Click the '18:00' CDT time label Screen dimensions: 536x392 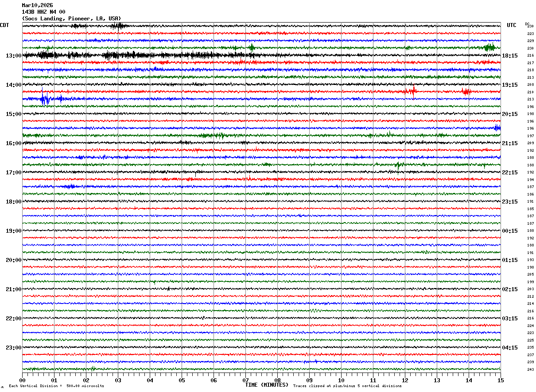[x=14, y=202]
